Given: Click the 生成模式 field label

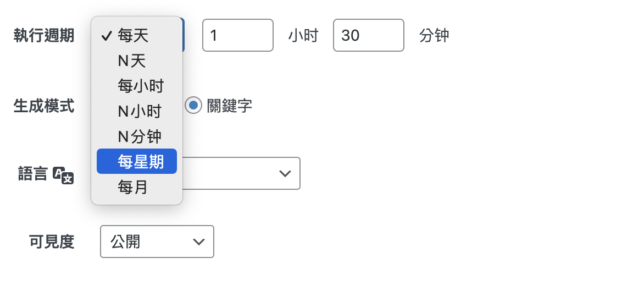Looking at the screenshot, I should [x=44, y=106].
